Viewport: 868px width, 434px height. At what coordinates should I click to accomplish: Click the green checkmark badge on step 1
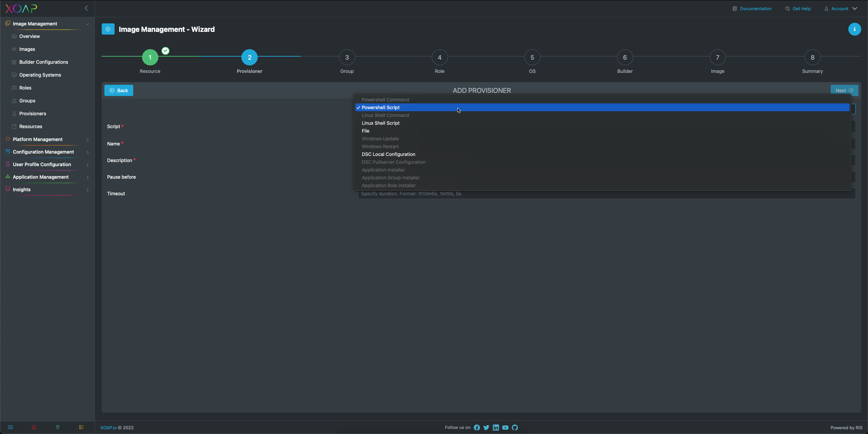point(165,51)
